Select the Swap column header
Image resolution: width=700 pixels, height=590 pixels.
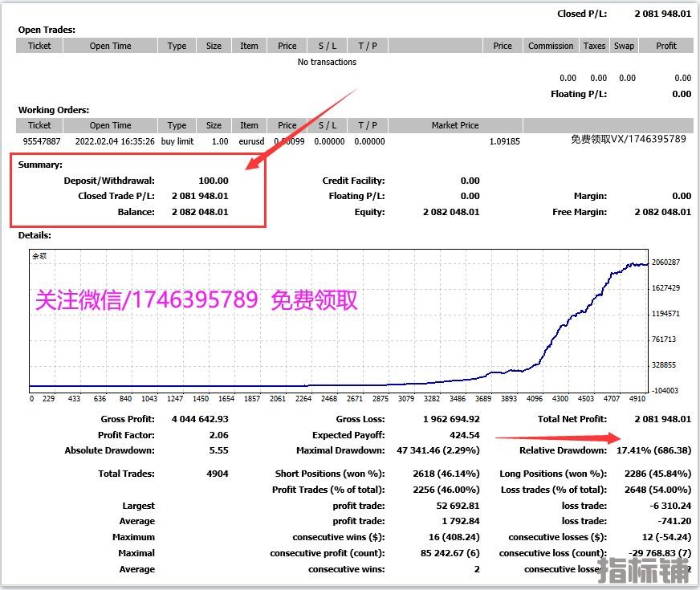pyautogui.click(x=624, y=46)
